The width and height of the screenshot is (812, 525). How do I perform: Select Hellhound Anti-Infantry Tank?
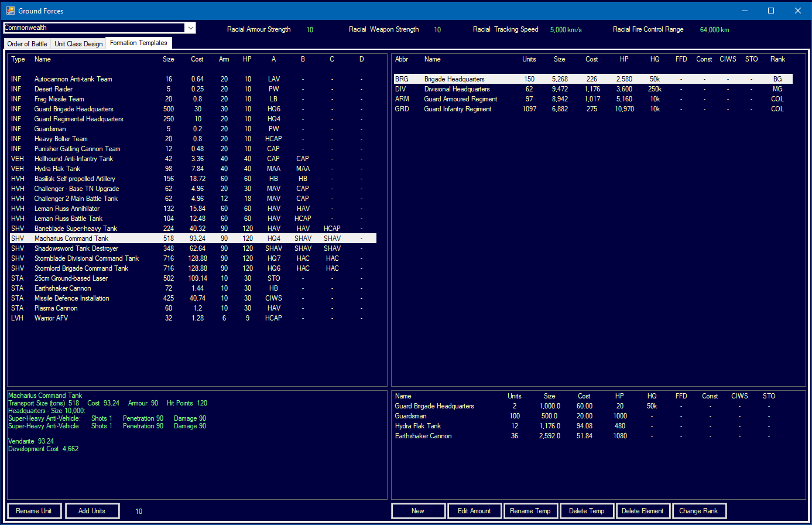coord(193,159)
